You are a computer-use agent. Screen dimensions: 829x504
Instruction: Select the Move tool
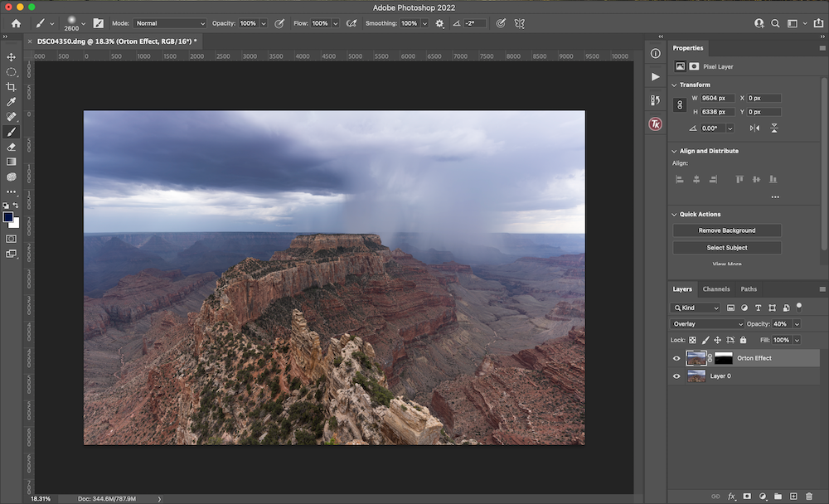(x=12, y=58)
